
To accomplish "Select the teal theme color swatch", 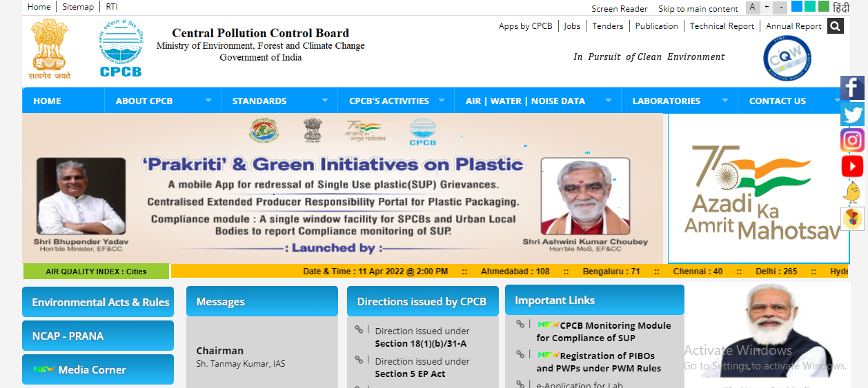I will [x=810, y=7].
